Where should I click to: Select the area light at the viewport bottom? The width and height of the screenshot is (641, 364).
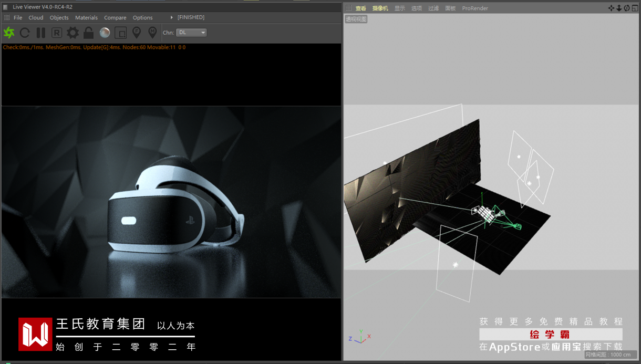click(x=456, y=265)
